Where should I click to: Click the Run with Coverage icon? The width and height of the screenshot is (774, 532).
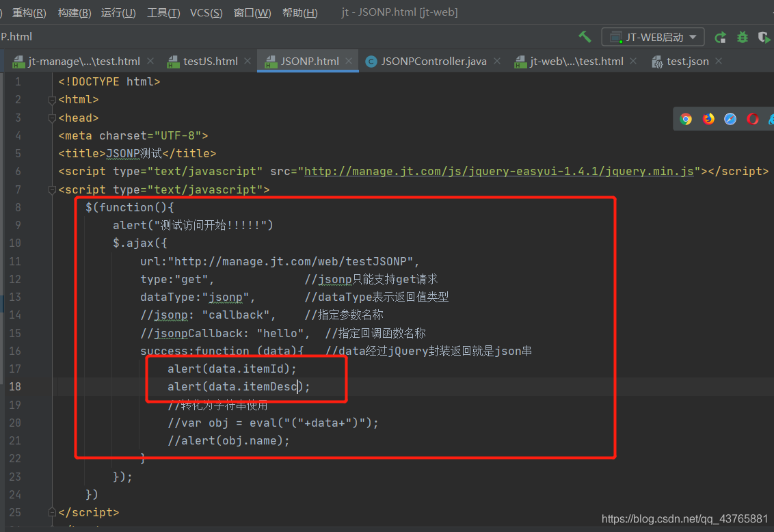click(x=764, y=37)
